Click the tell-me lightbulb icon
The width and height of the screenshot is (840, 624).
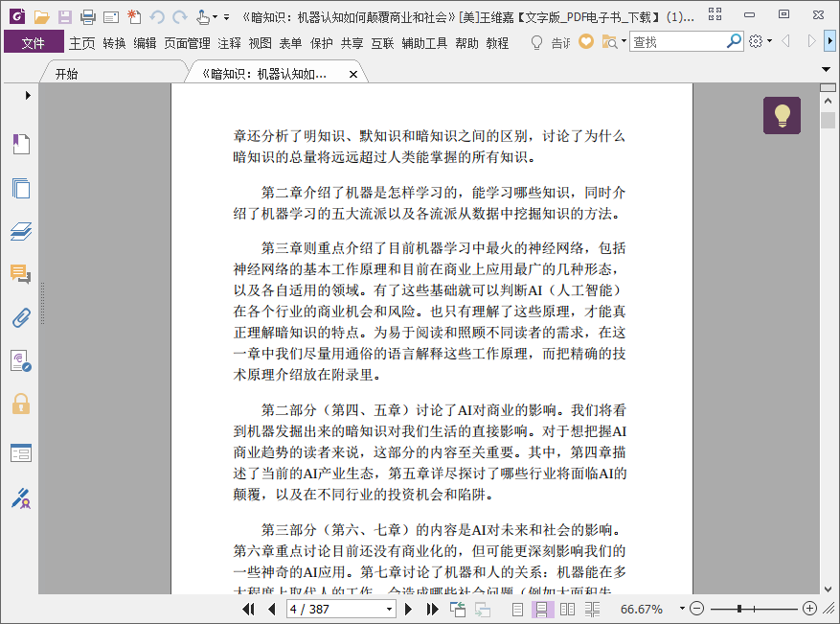(536, 42)
